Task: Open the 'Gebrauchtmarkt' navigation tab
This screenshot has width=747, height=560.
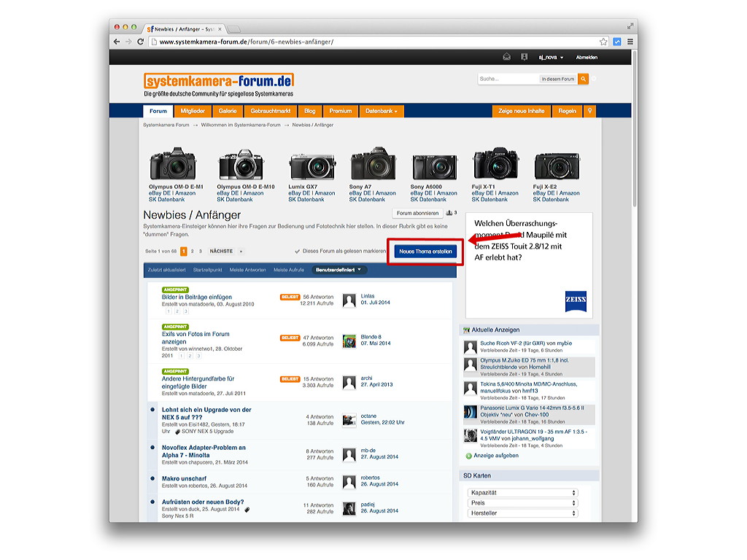Action: point(271,111)
